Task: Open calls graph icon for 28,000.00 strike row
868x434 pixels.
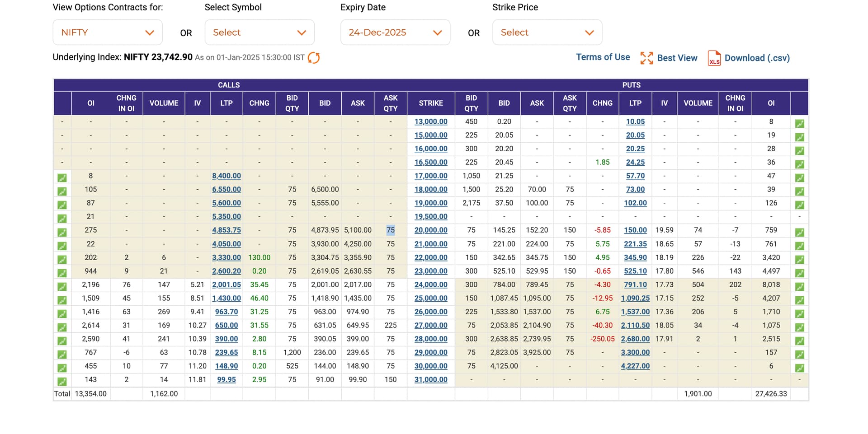Action: pos(62,341)
